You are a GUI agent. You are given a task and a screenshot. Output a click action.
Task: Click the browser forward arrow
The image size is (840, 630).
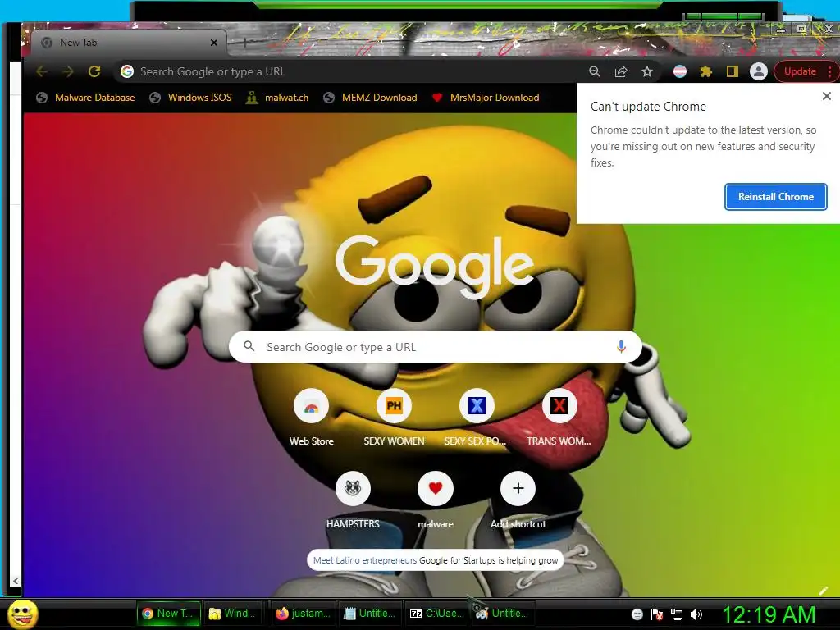tap(68, 71)
